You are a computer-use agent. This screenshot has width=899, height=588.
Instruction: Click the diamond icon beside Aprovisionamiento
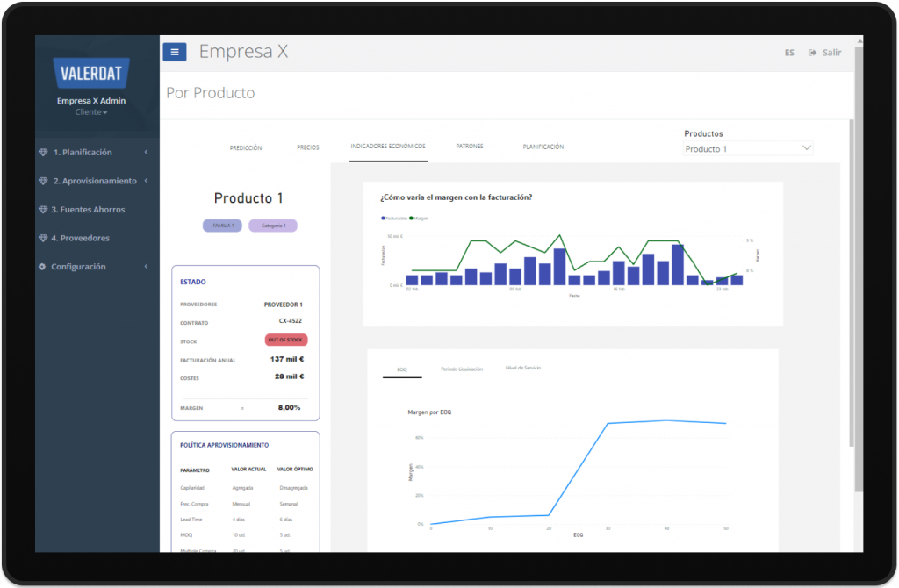click(x=43, y=181)
